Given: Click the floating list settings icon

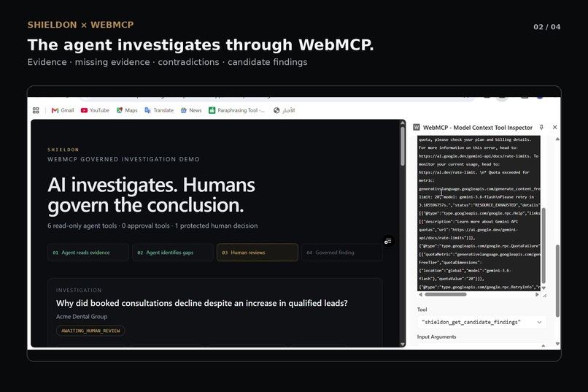Looking at the screenshot, I should [x=388, y=241].
